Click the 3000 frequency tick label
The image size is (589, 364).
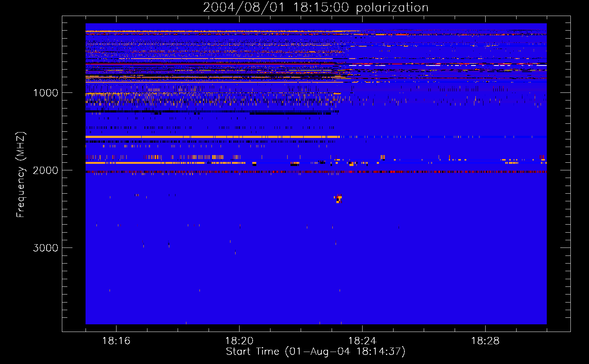[x=46, y=248]
